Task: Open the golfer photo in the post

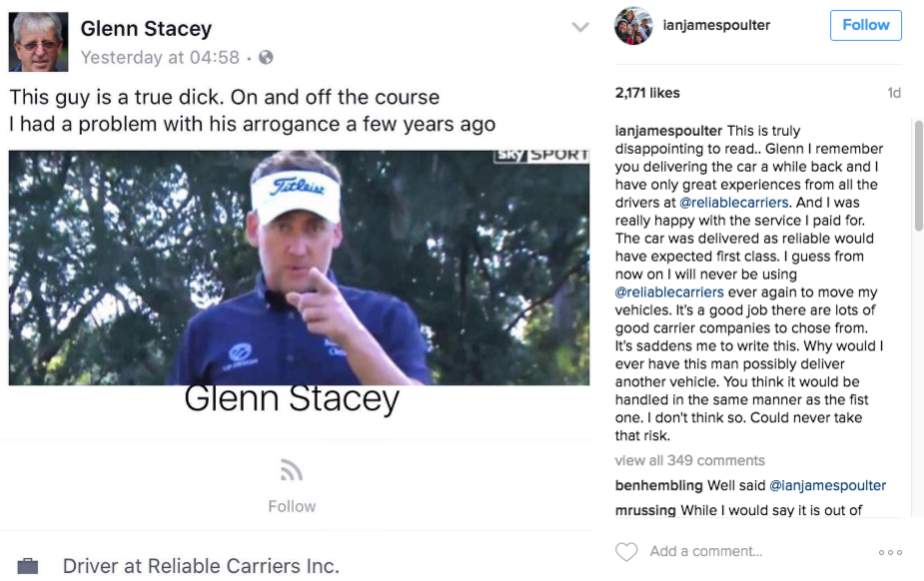Action: (299, 268)
